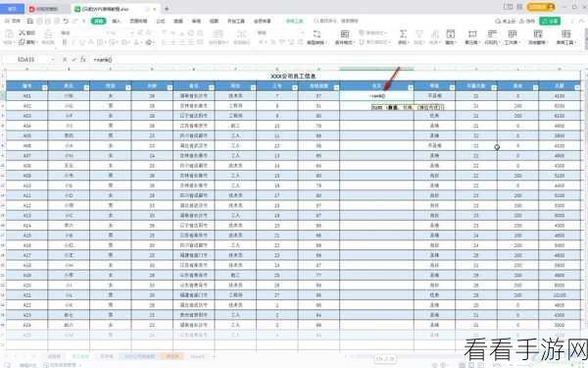This screenshot has width=588, height=368.
Task: Click the orange login badge at top right
Action: [541, 7]
